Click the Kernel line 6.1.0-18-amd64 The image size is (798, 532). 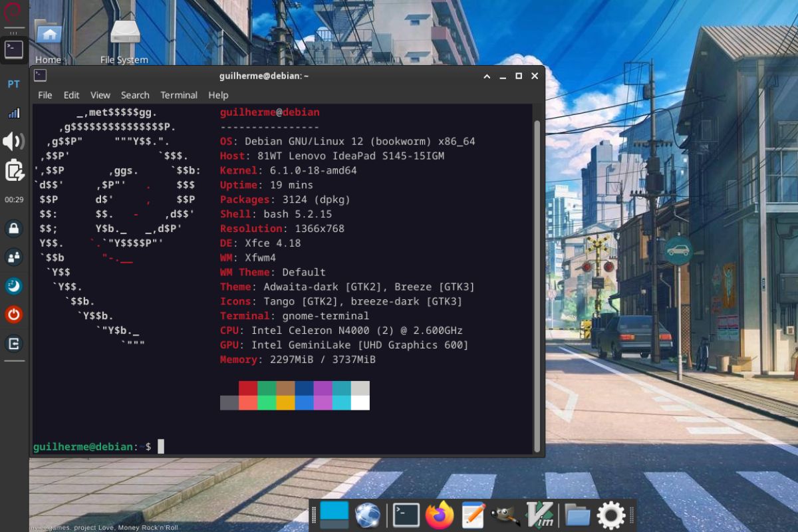289,171
